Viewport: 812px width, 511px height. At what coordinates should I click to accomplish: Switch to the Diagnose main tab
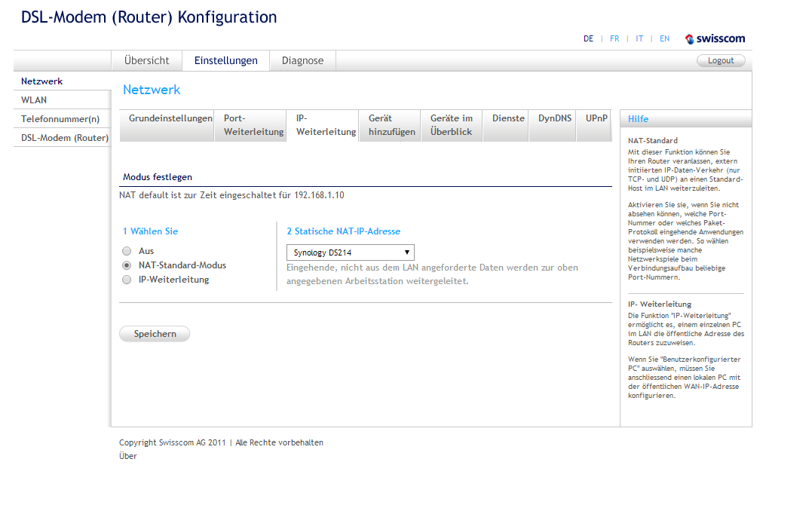[x=302, y=60]
